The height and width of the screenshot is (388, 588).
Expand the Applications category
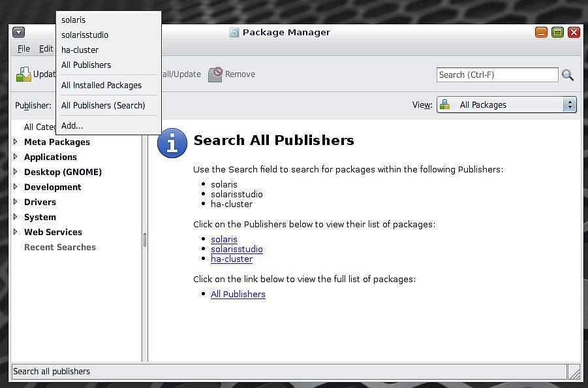[16, 157]
